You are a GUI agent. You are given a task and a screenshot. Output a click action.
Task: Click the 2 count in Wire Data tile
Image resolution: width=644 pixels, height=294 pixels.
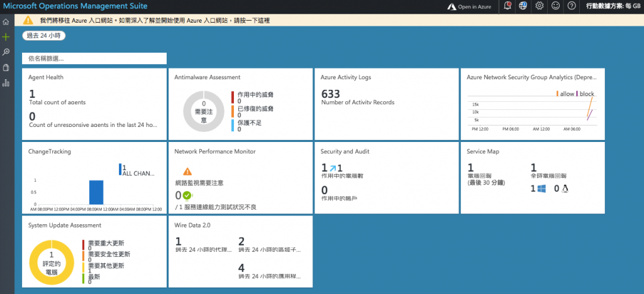click(x=241, y=241)
